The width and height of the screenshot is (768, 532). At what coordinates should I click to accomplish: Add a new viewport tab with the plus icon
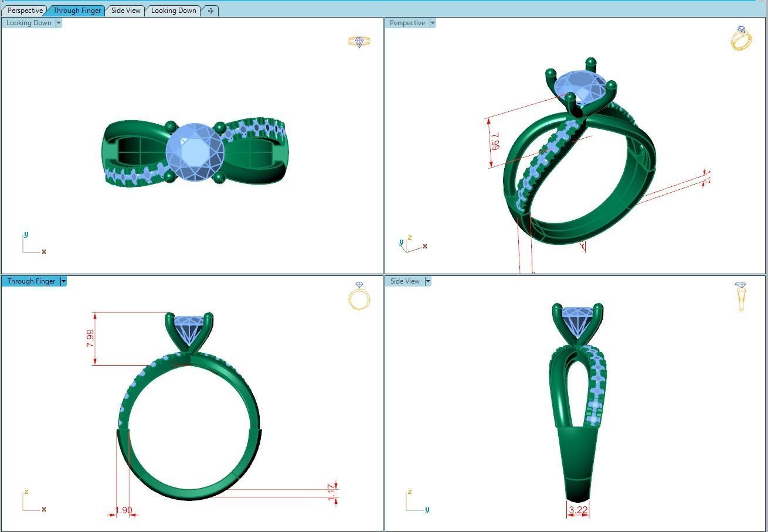pyautogui.click(x=210, y=11)
